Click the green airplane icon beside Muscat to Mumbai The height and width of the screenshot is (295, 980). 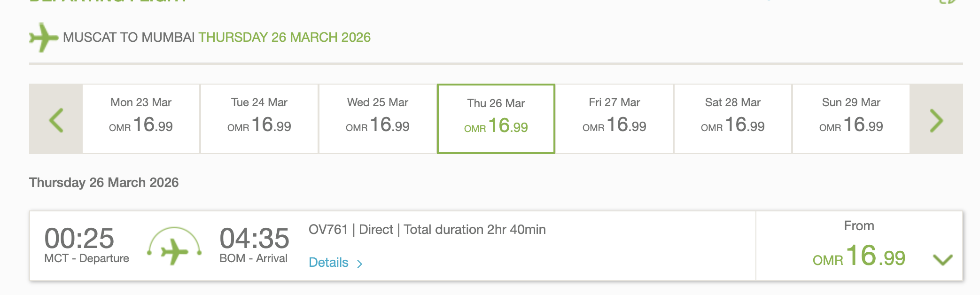[43, 37]
